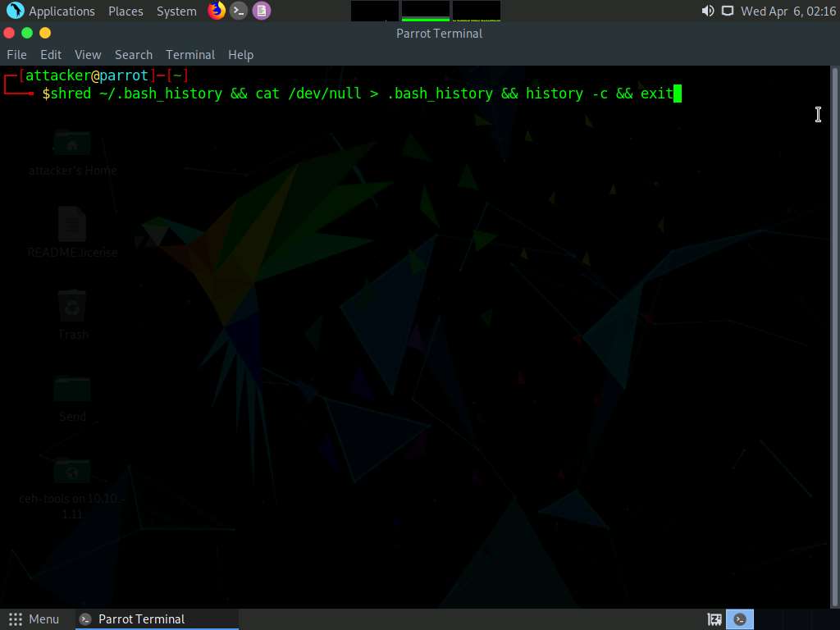
Task: Open the Terminal menu
Action: (x=190, y=55)
